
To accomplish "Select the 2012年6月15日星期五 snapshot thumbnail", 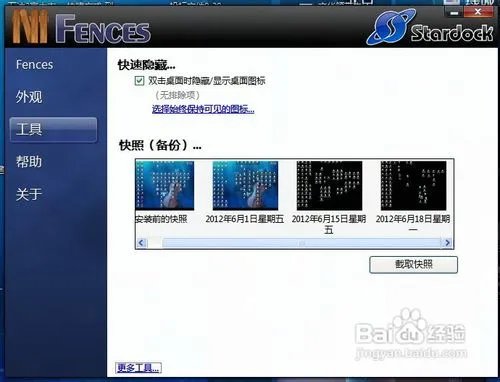I will click(329, 185).
